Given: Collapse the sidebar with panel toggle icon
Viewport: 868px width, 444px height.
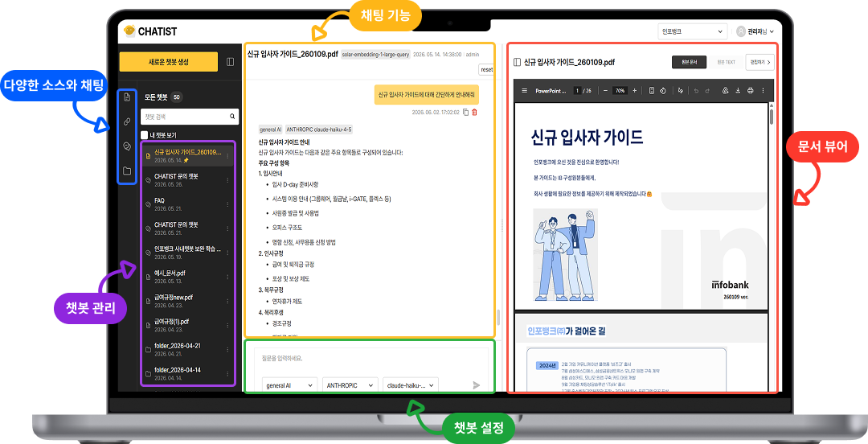Looking at the screenshot, I should (x=231, y=62).
